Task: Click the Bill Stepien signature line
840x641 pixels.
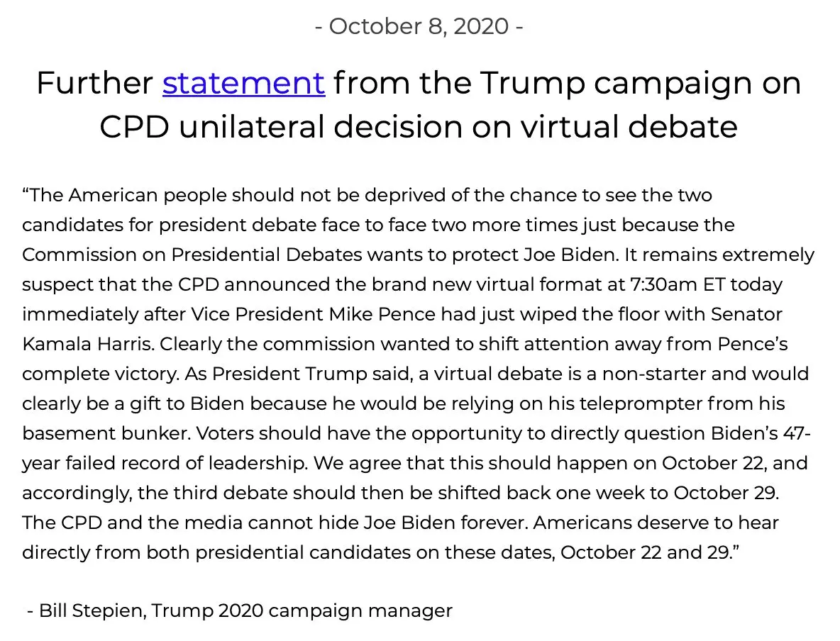Action: coord(239,610)
